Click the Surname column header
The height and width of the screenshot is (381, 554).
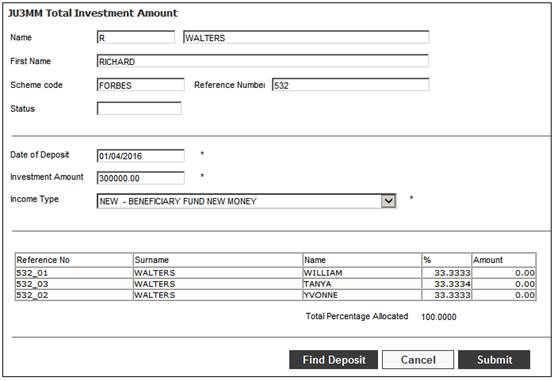218,260
